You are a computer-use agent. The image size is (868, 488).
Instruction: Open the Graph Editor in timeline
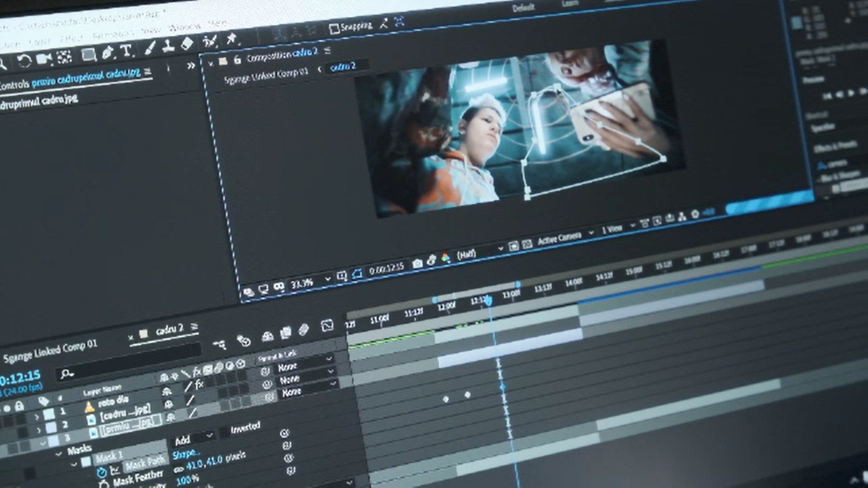pos(327,325)
